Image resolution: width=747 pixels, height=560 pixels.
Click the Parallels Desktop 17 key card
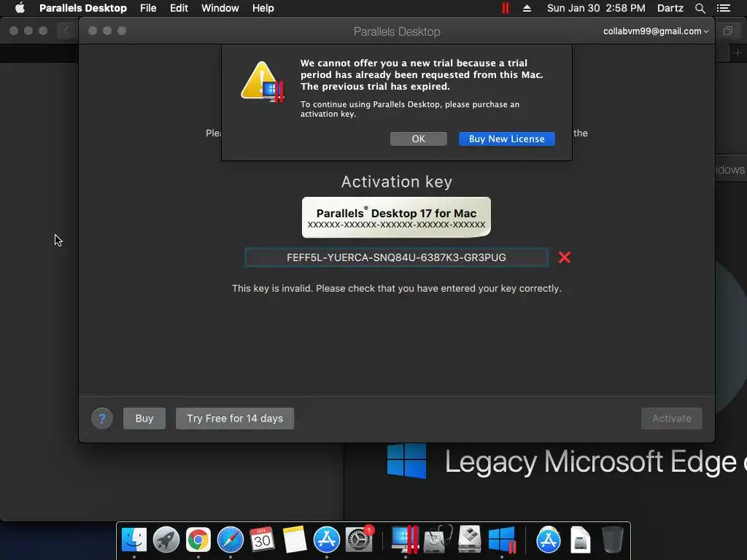(396, 217)
